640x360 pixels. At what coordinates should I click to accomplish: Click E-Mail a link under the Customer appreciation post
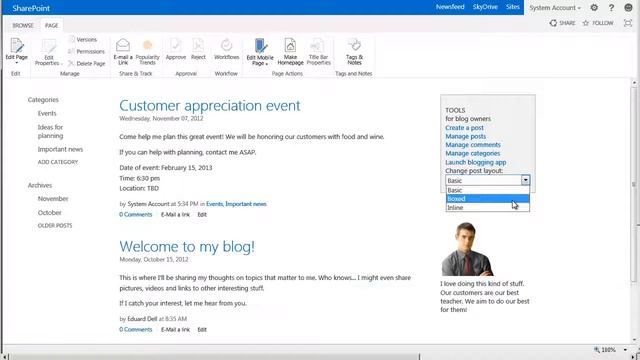[176, 214]
